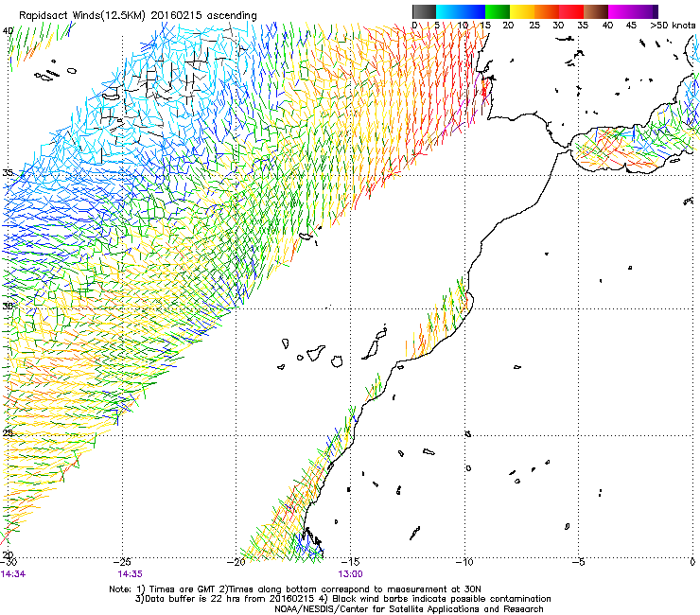The height and width of the screenshot is (615, 700).
Task: Click the purple '13:00' time label
Action: (350, 574)
